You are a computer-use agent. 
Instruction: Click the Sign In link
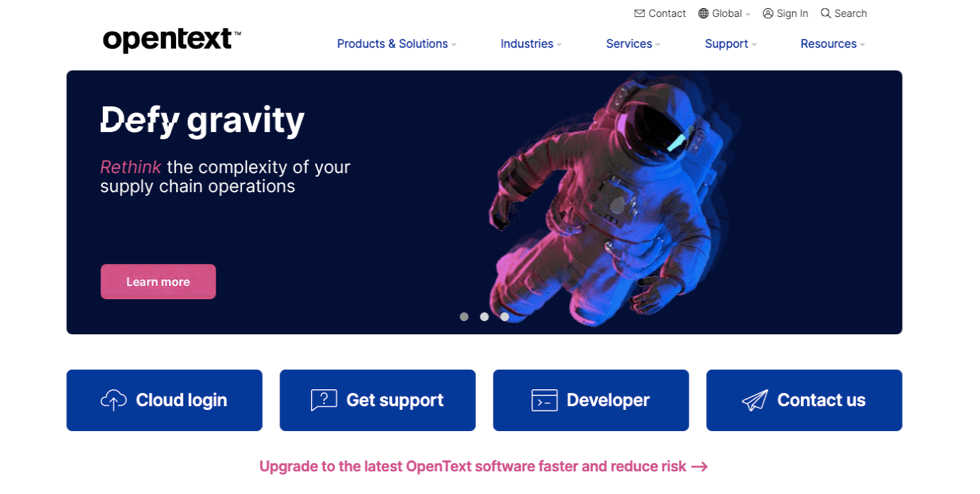point(792,13)
